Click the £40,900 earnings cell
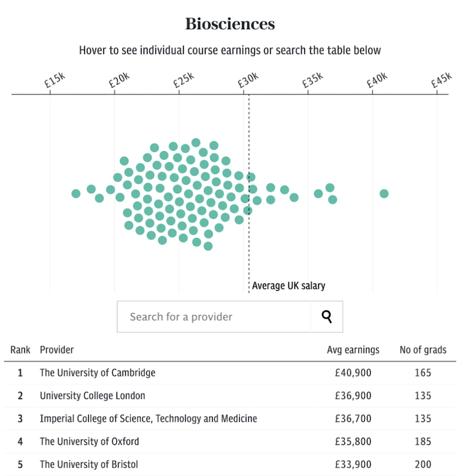The height and width of the screenshot is (476, 461). click(x=353, y=372)
